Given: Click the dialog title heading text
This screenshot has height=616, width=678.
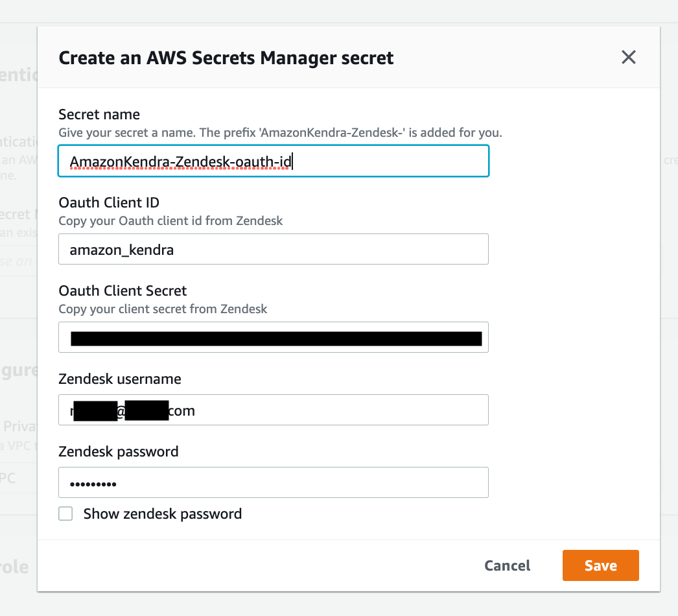Looking at the screenshot, I should tap(226, 58).
